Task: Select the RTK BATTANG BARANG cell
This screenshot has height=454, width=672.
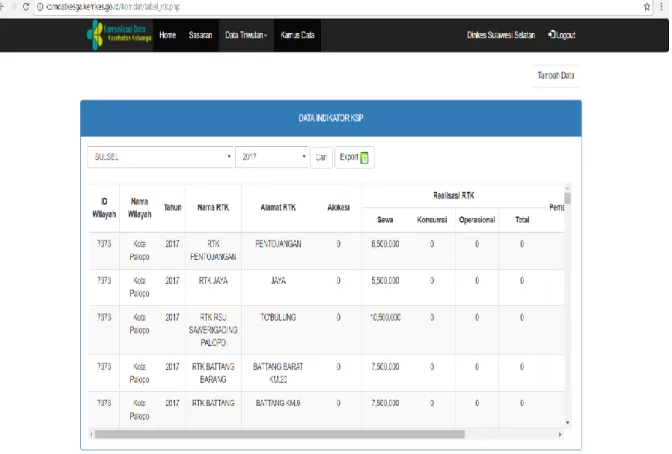Action: [x=213, y=373]
